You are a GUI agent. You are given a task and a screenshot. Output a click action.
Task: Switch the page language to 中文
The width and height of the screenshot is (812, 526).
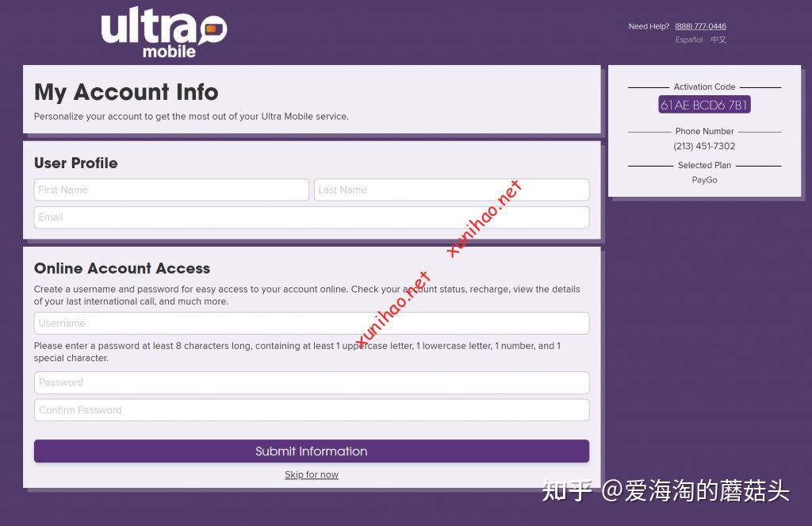(x=718, y=40)
